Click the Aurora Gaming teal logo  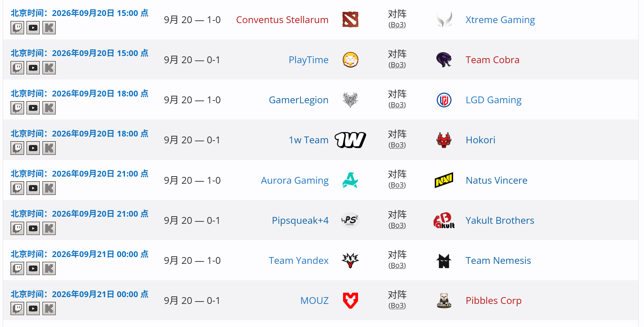click(350, 180)
